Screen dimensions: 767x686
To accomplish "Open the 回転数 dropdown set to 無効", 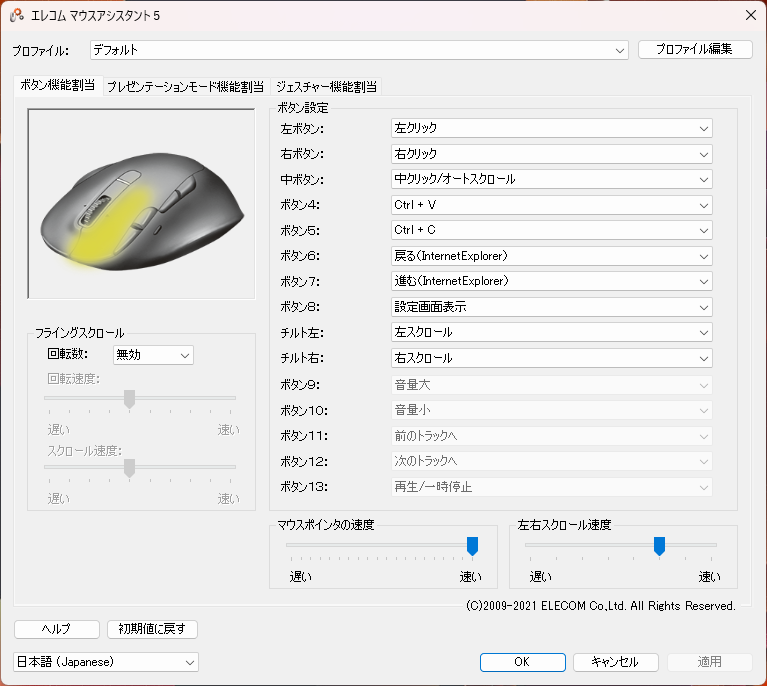I will [153, 355].
